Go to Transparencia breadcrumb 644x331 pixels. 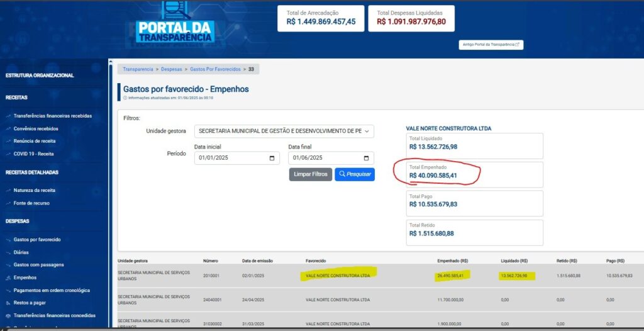(138, 69)
